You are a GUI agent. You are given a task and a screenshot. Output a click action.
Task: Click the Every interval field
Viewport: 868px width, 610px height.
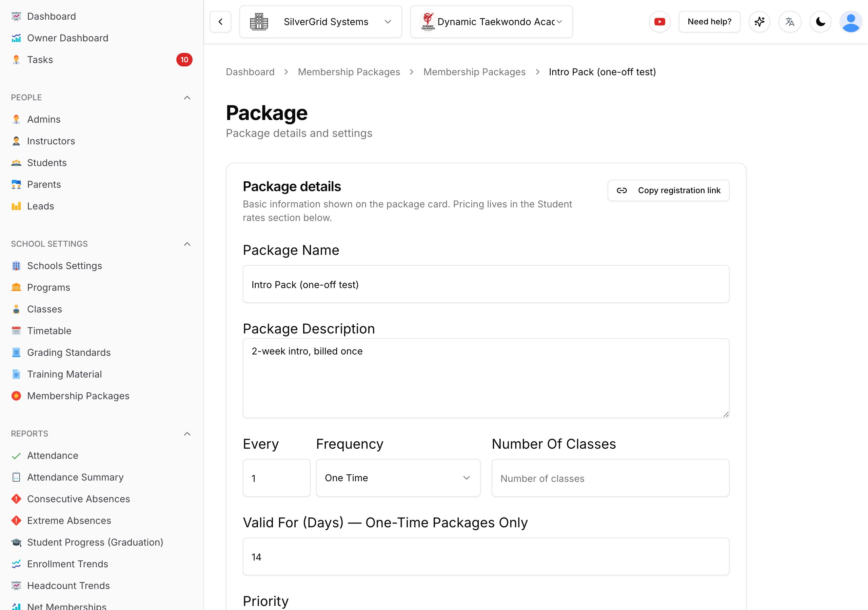click(x=276, y=478)
